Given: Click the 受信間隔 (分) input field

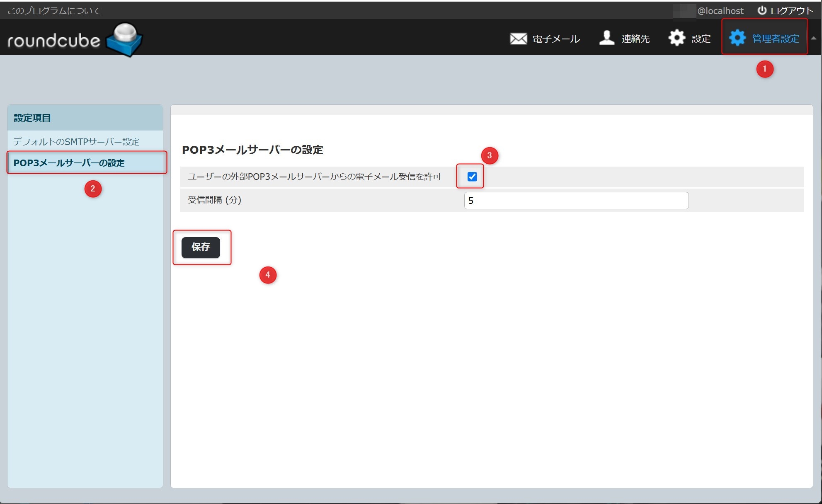Looking at the screenshot, I should (x=576, y=201).
